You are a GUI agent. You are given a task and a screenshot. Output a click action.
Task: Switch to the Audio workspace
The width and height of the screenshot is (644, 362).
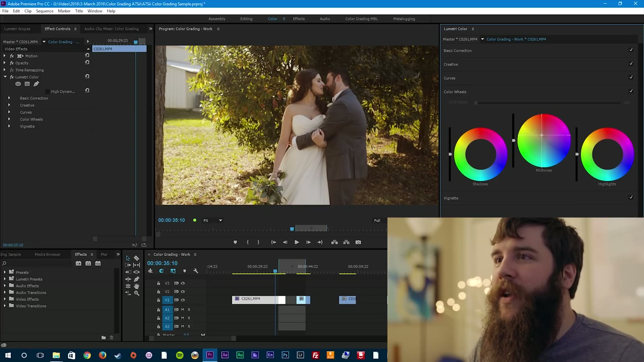click(325, 19)
